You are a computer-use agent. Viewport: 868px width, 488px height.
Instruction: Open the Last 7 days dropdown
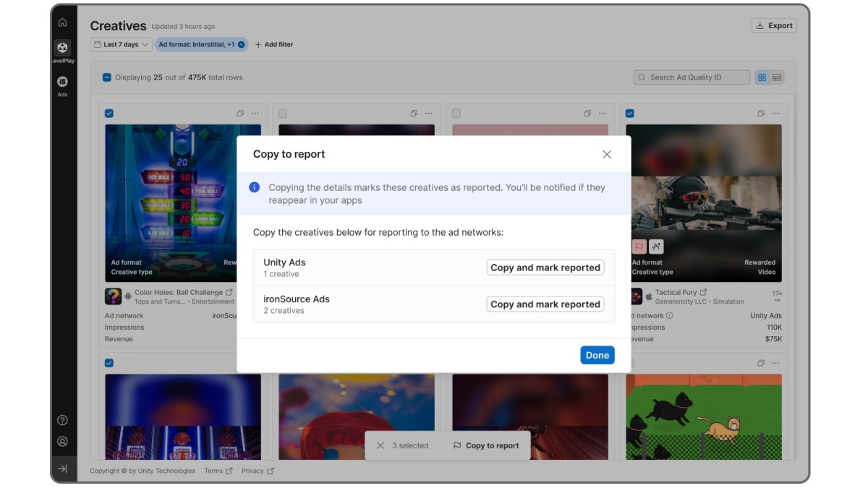click(x=121, y=45)
